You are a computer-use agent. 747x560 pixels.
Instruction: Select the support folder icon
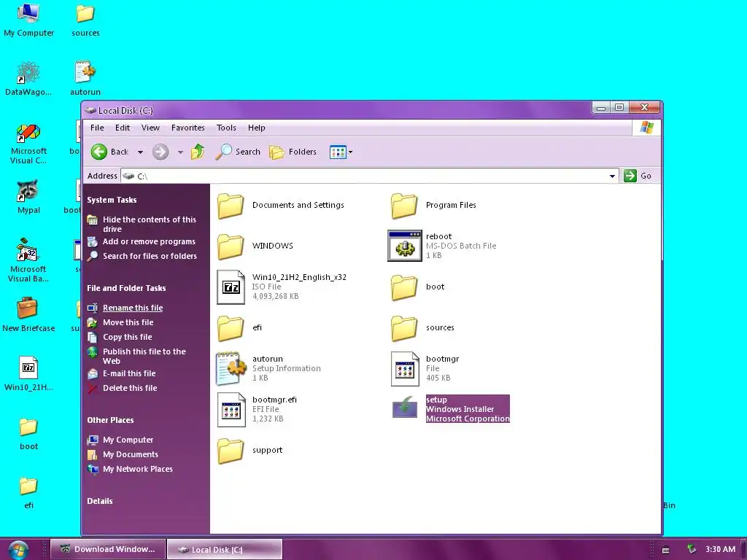pos(231,451)
